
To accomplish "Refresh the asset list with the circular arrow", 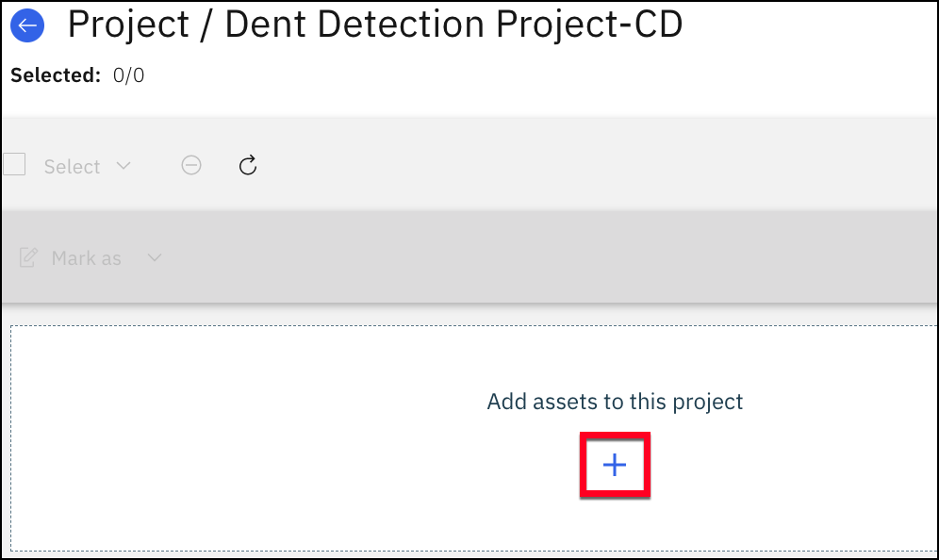I will pos(248,165).
